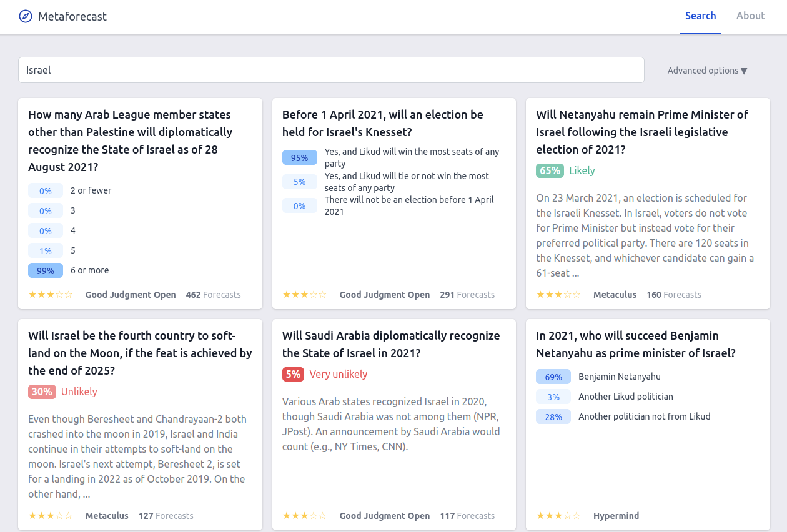Click the Metaforecast compass logo icon
This screenshot has height=532, width=787.
[x=26, y=16]
